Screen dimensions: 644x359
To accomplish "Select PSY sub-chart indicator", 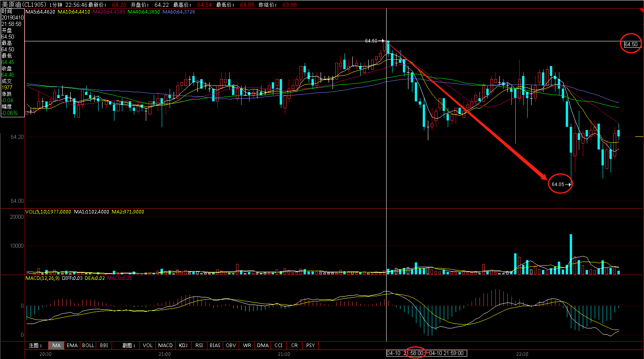I will coord(310,345).
